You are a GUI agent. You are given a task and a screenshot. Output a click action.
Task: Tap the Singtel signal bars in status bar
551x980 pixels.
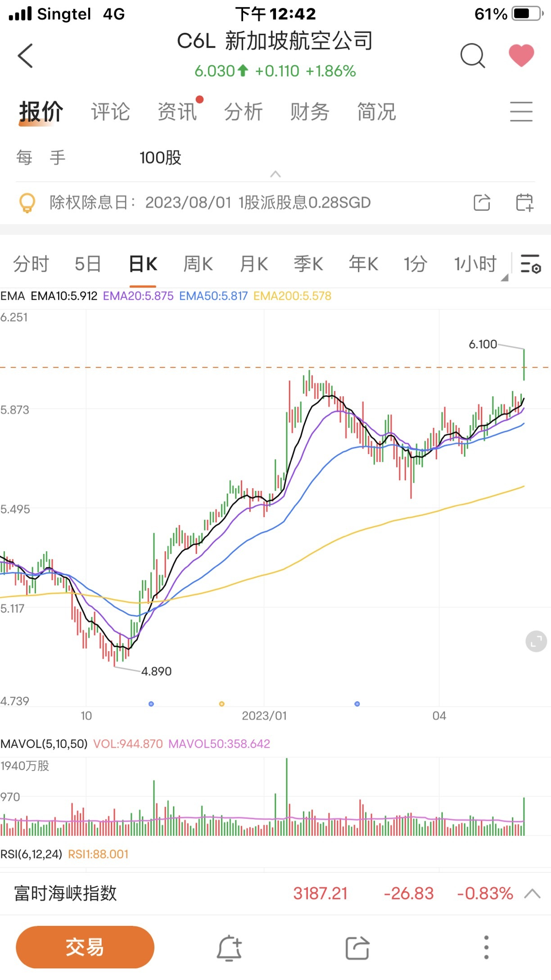[x=21, y=14]
